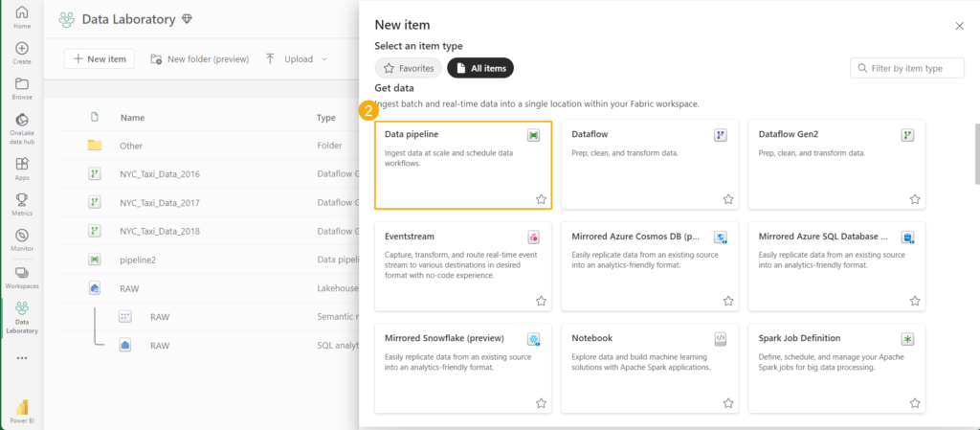Click the panel's vertical scrollbar

click(975, 153)
